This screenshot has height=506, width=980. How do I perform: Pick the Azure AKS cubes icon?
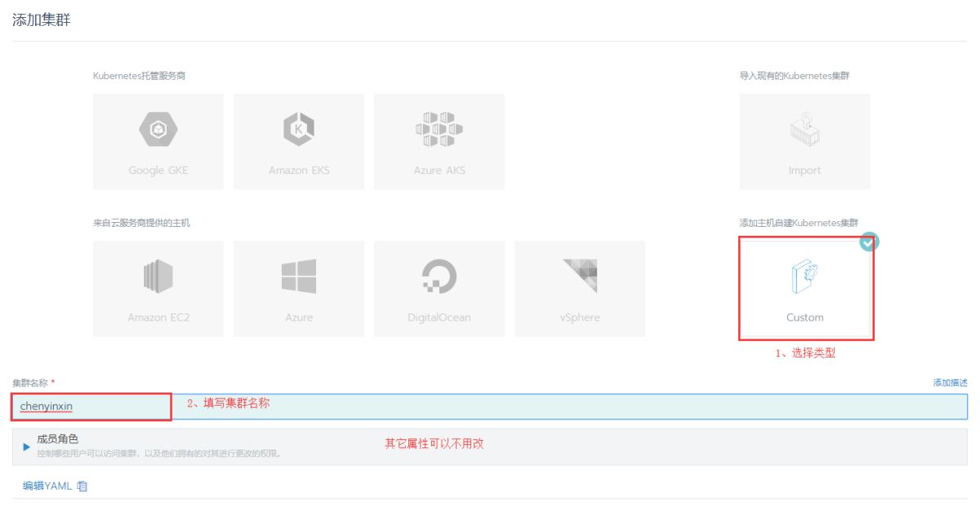click(x=439, y=130)
